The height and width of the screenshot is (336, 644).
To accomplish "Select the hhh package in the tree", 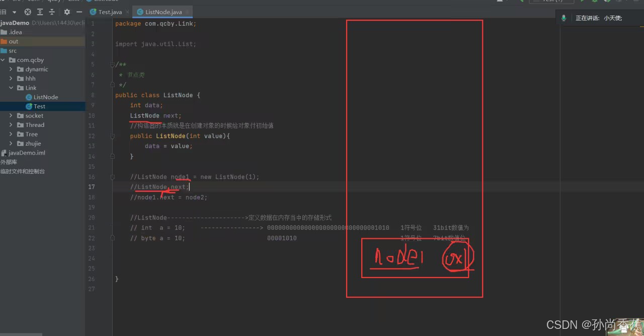I will 31,79.
